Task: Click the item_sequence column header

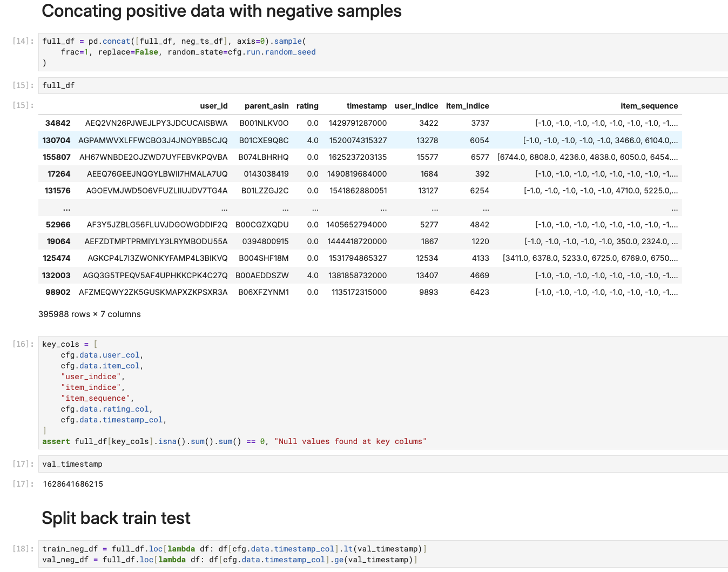Action: coord(649,106)
